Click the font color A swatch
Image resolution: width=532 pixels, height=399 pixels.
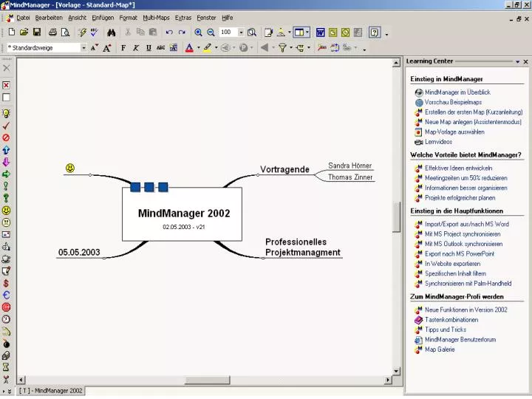(189, 48)
